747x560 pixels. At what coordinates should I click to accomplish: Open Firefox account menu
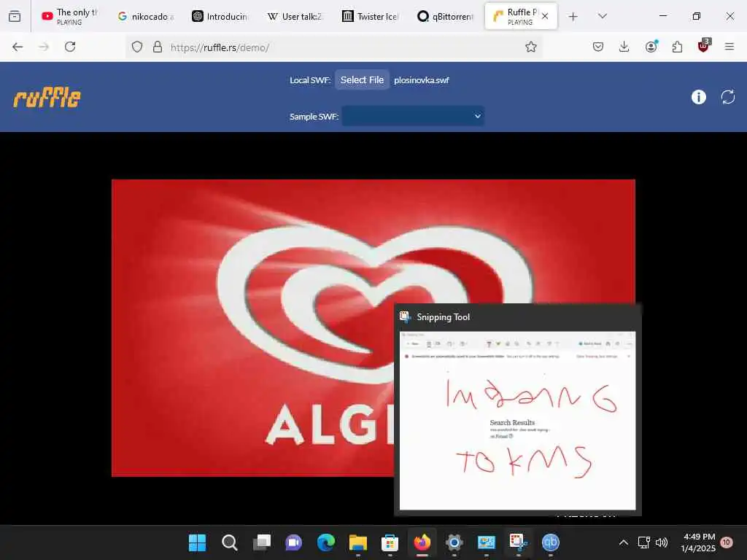coord(651,47)
